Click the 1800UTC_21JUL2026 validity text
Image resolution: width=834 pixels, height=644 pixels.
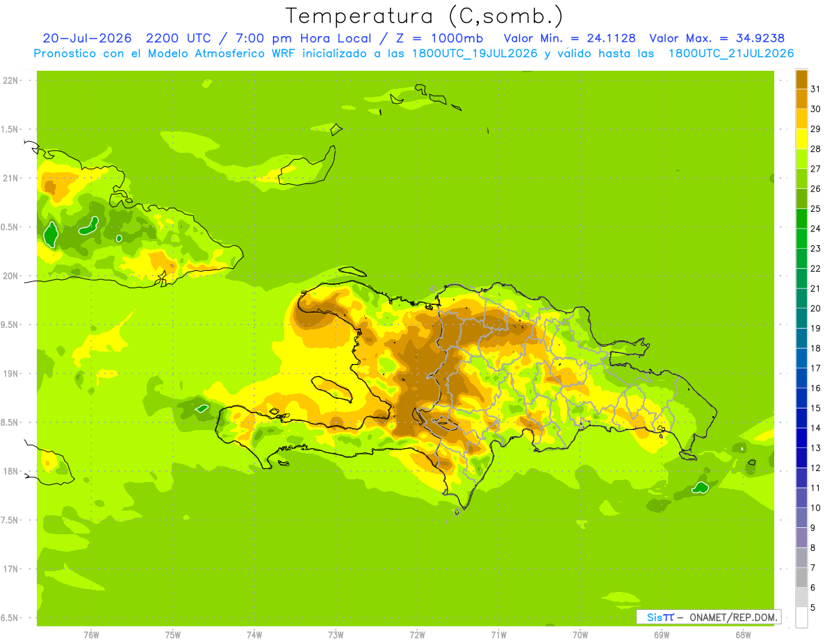(x=731, y=53)
